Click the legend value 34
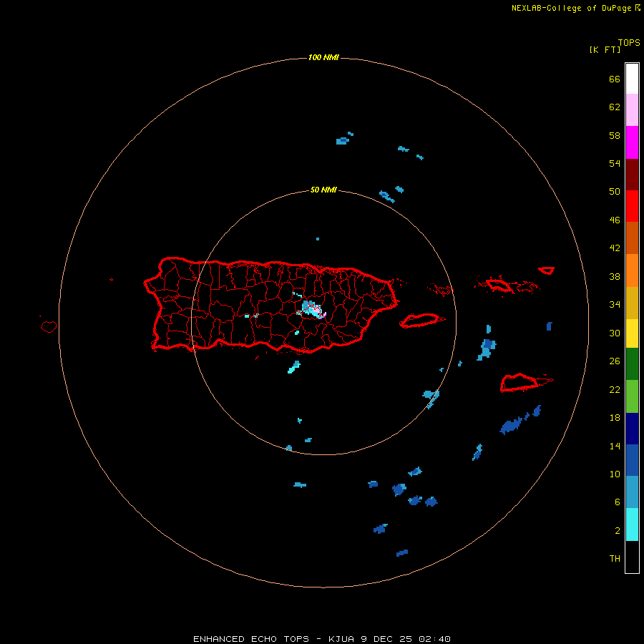 (615, 305)
